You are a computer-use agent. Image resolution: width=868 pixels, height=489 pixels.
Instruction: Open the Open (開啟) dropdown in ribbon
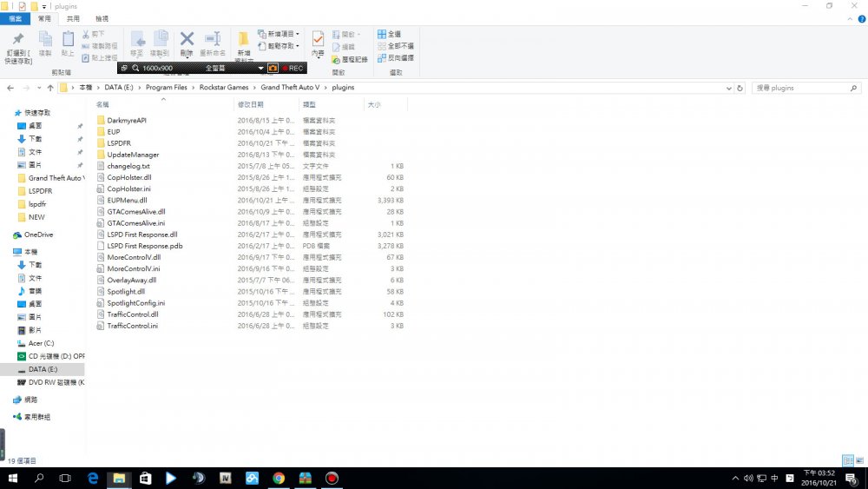[346, 35]
